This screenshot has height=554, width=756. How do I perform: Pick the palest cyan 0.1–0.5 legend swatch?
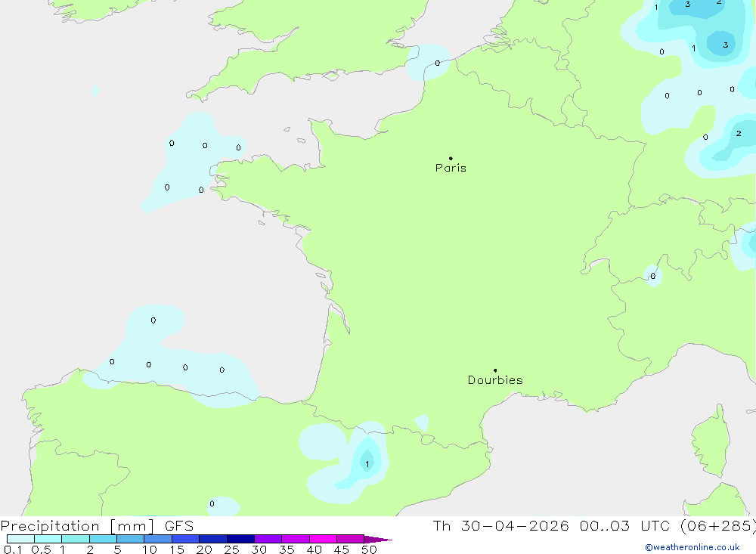coord(20,539)
